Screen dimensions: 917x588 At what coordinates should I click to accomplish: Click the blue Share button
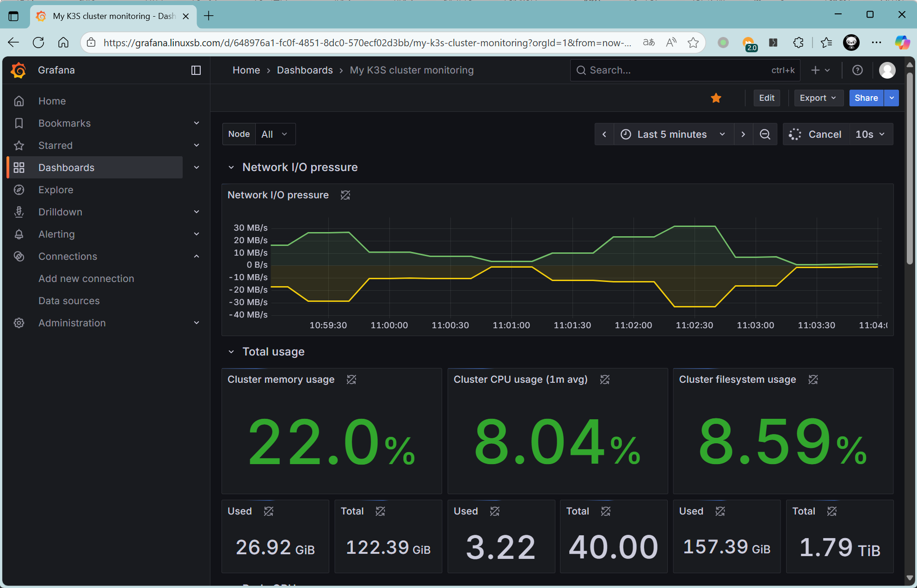(866, 98)
